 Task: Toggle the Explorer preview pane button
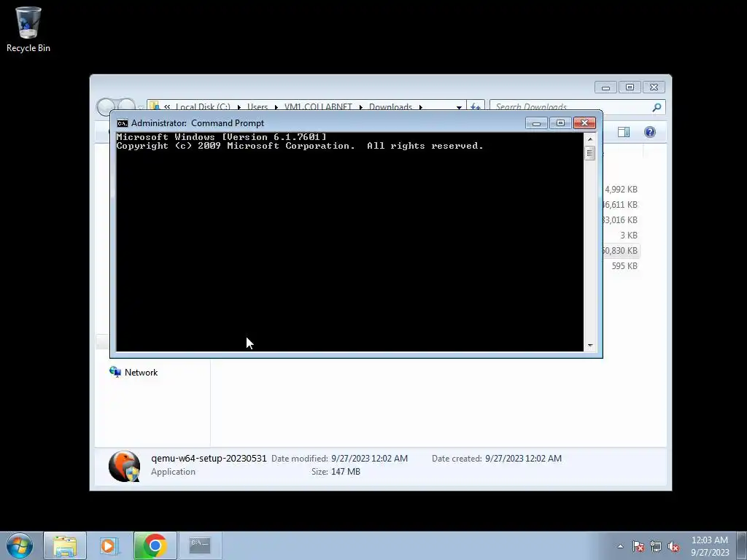(624, 132)
